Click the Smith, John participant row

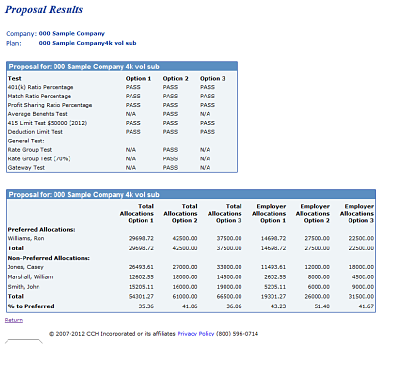point(191,287)
